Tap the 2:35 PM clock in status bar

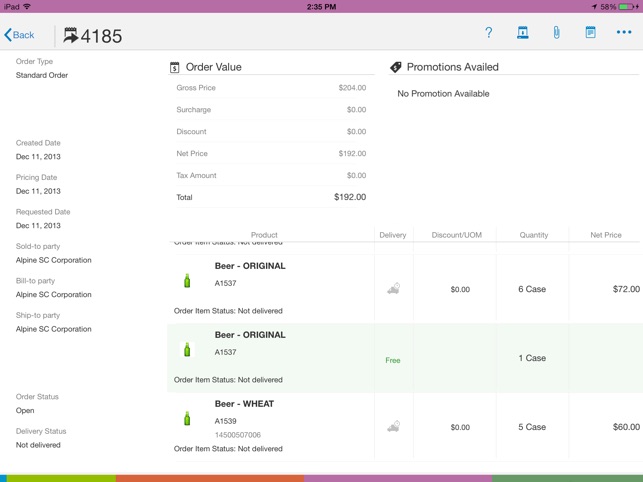322,7
